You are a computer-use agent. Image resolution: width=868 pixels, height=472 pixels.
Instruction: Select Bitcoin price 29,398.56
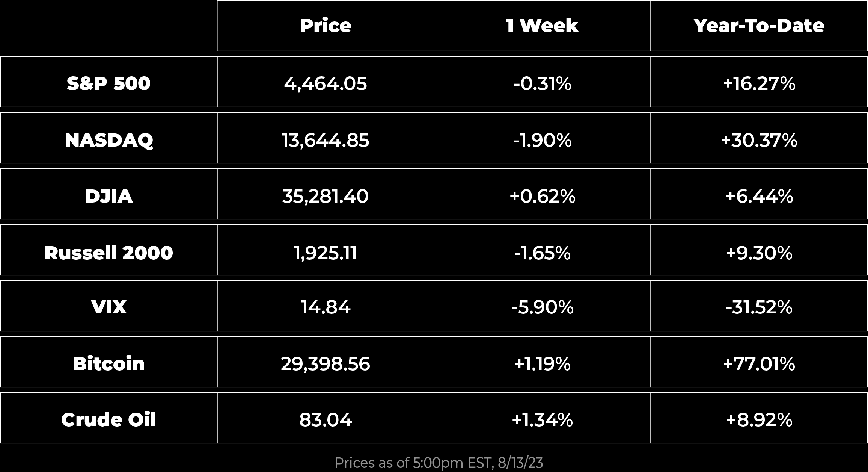click(325, 364)
